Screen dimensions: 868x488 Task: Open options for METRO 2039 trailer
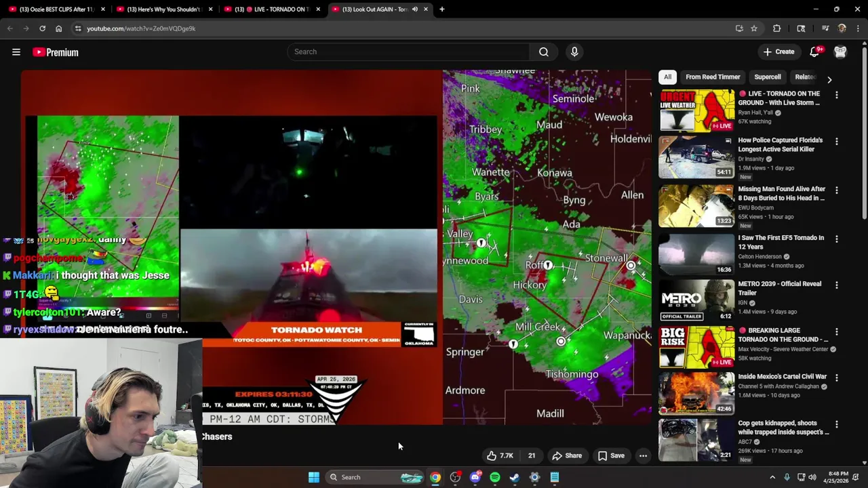pos(836,285)
